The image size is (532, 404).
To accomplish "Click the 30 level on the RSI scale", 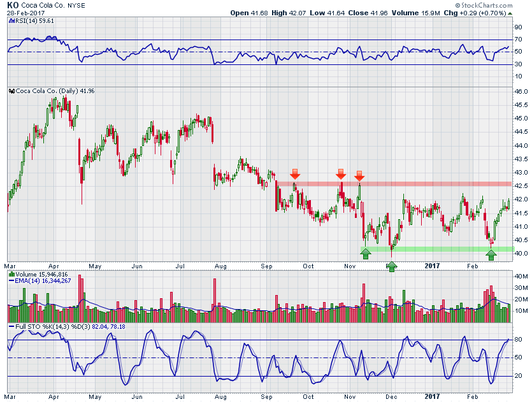I will coord(519,64).
